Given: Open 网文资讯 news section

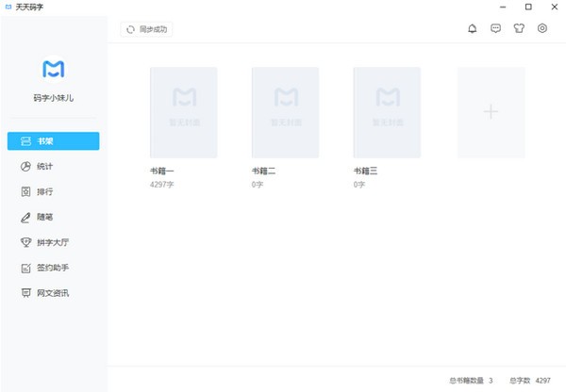Looking at the screenshot, I should tap(53, 293).
